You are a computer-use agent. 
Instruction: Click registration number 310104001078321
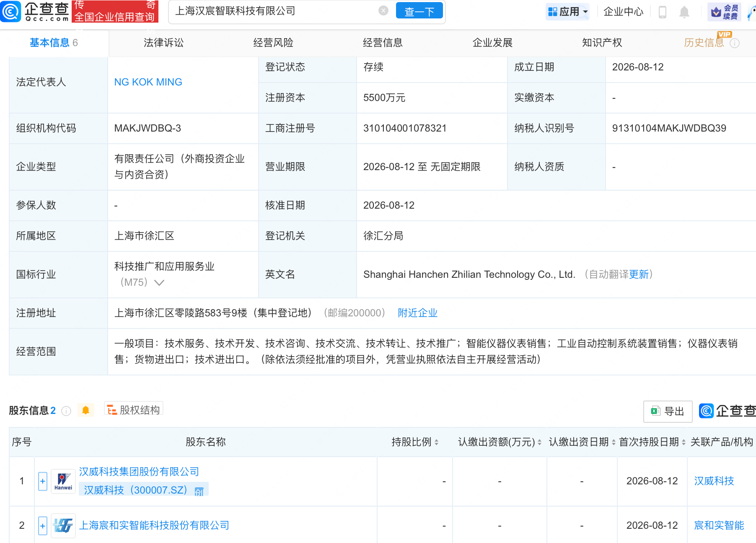(405, 128)
